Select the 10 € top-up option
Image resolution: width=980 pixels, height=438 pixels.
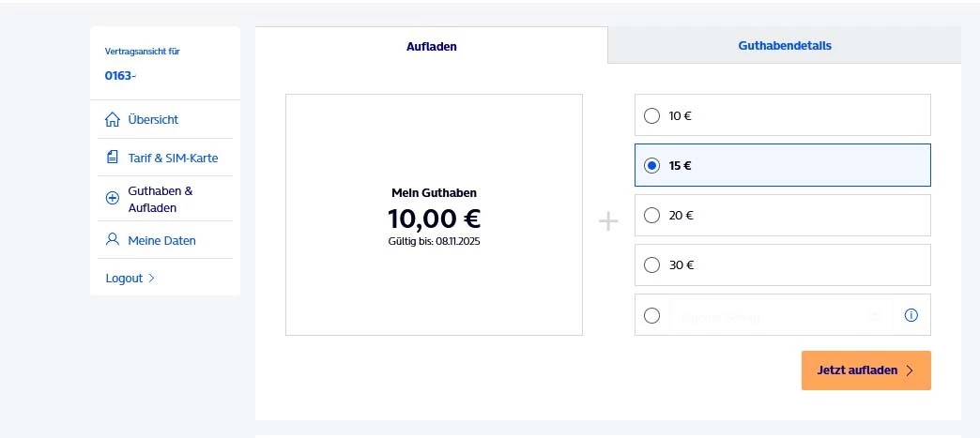point(652,116)
